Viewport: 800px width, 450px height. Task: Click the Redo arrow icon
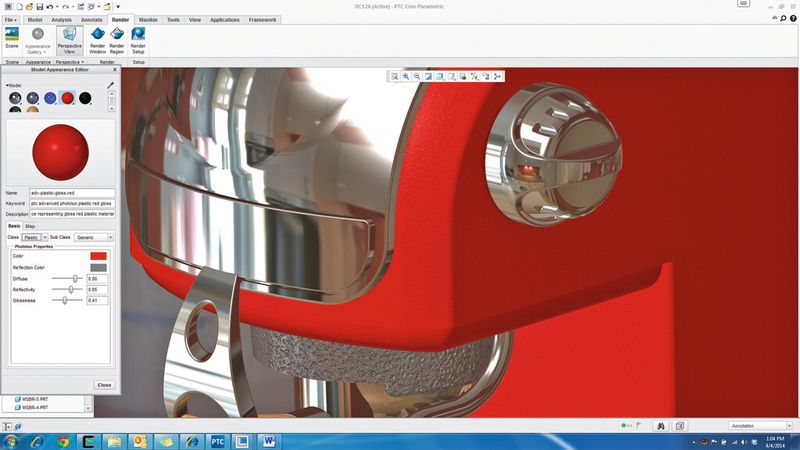pyautogui.click(x=65, y=7)
